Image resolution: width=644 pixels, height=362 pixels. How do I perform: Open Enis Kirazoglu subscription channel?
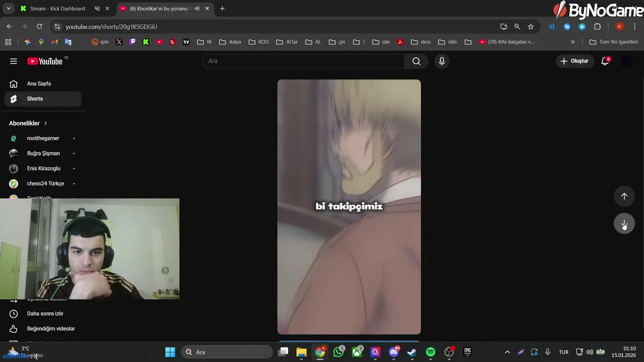43,168
